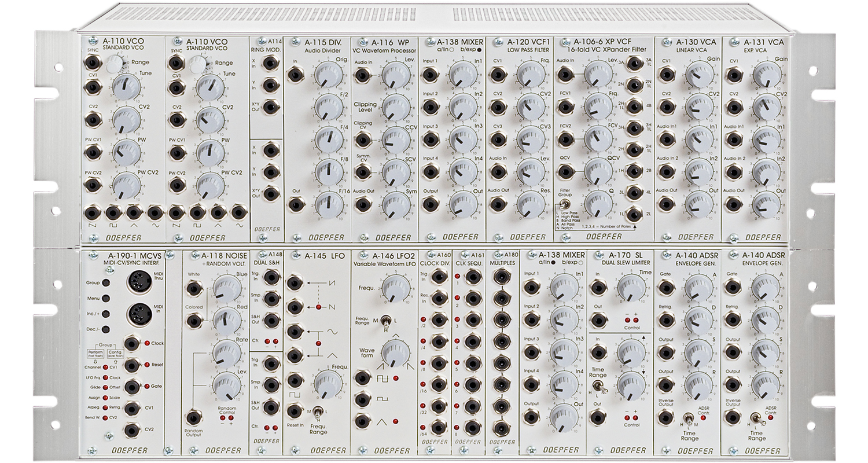Click the Reset jack on A-190-1 MCVS
Viewport: 868px width, 463px height.
pos(133,366)
